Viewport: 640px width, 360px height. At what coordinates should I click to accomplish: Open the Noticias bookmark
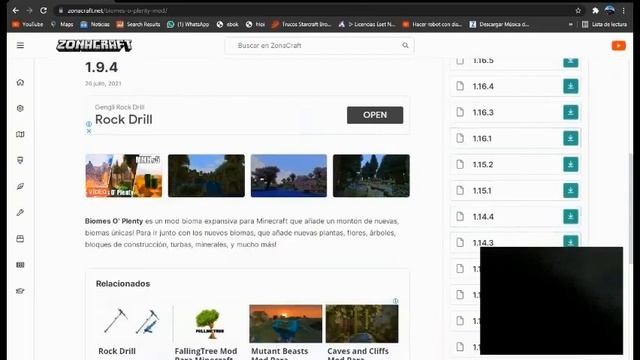tap(95, 24)
